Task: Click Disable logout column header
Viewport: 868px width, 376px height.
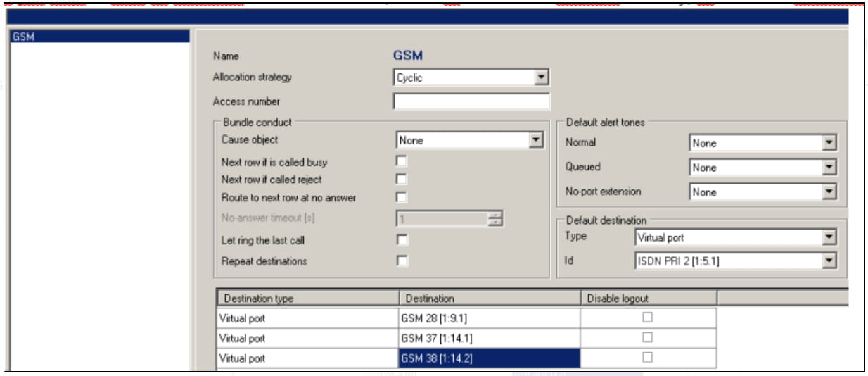Action: tap(649, 299)
